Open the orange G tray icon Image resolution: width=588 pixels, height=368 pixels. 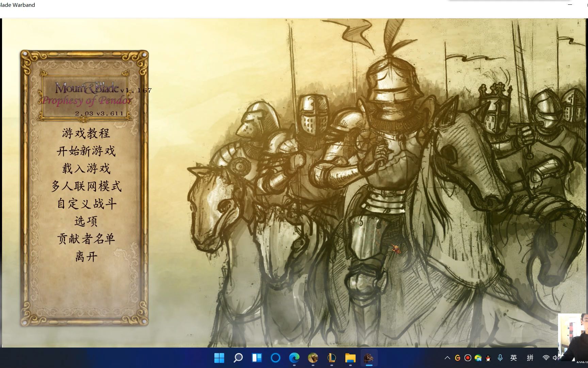458,358
